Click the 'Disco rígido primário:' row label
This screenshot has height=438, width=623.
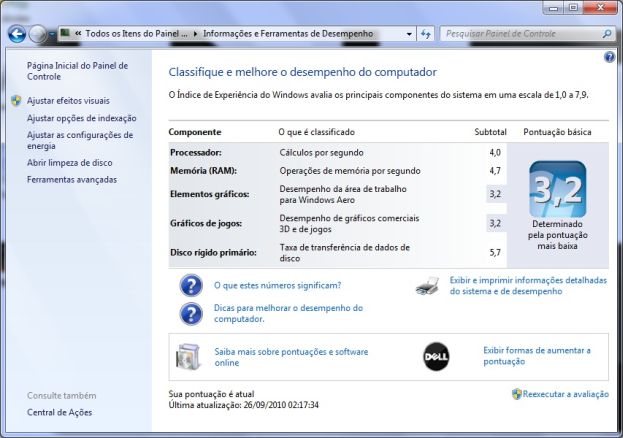click(x=213, y=253)
